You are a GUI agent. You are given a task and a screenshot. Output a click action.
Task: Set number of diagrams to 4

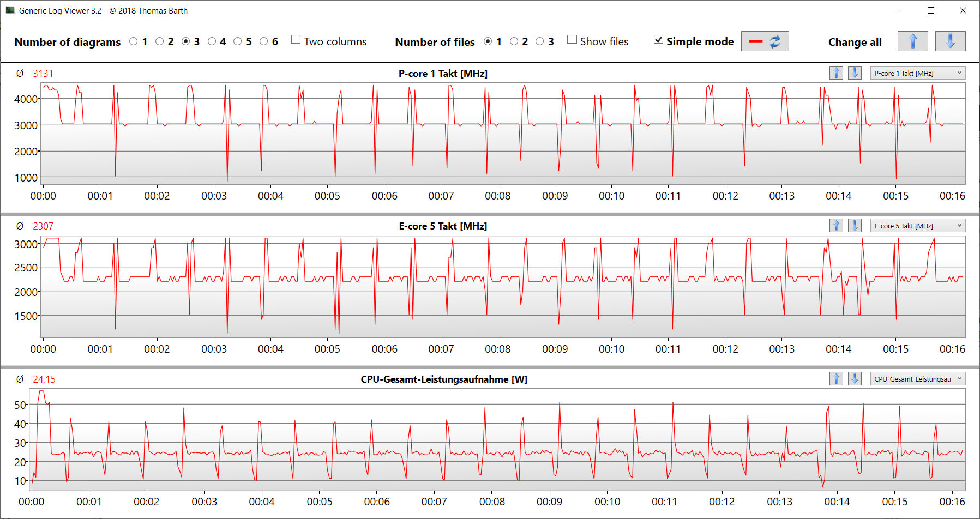pos(212,41)
